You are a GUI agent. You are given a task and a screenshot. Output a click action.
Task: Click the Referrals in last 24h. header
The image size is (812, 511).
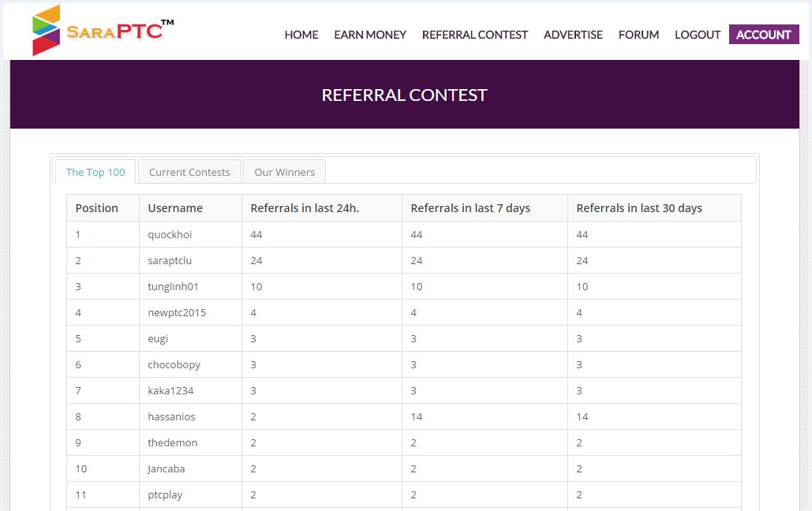(305, 208)
